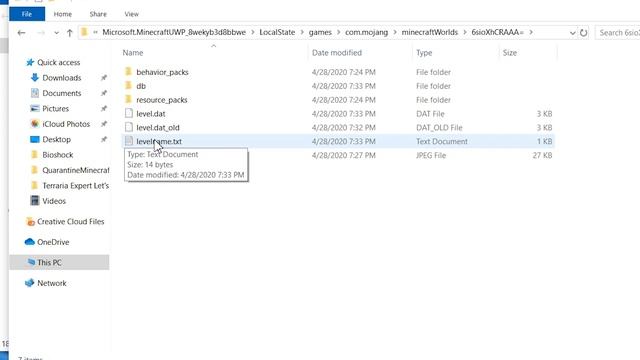Screen dimensions: 640x360
Task: Click the iCloud Photos icon
Action: [35, 124]
